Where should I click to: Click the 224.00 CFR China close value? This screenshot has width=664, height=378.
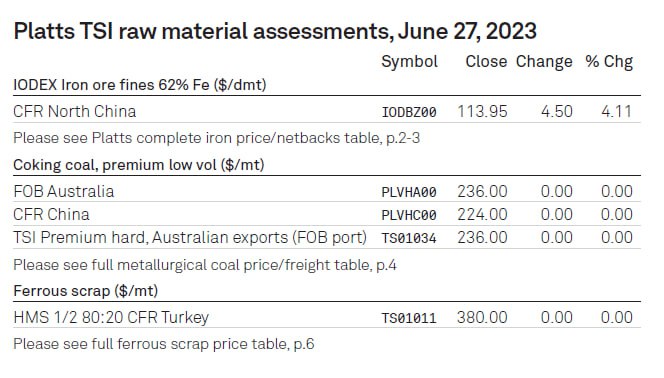(482, 214)
